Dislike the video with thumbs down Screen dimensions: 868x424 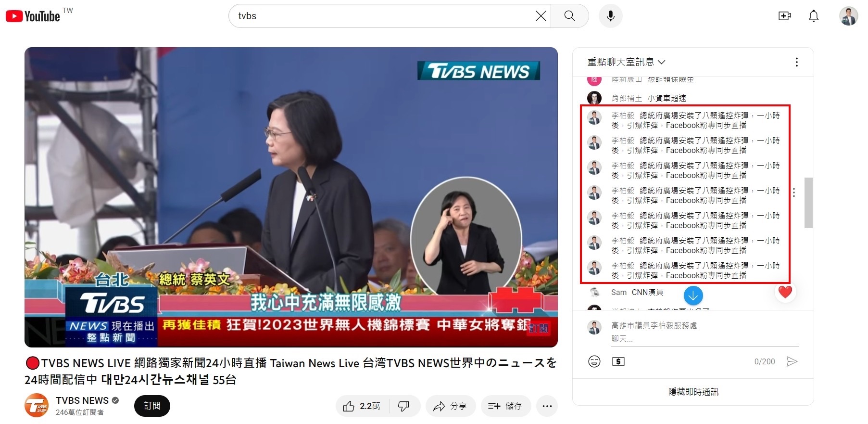point(404,406)
